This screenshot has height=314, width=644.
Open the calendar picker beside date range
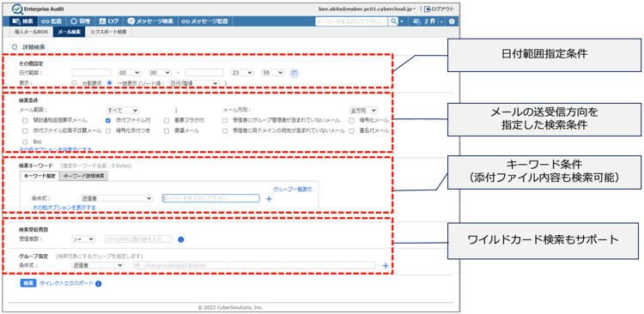pyautogui.click(x=294, y=73)
